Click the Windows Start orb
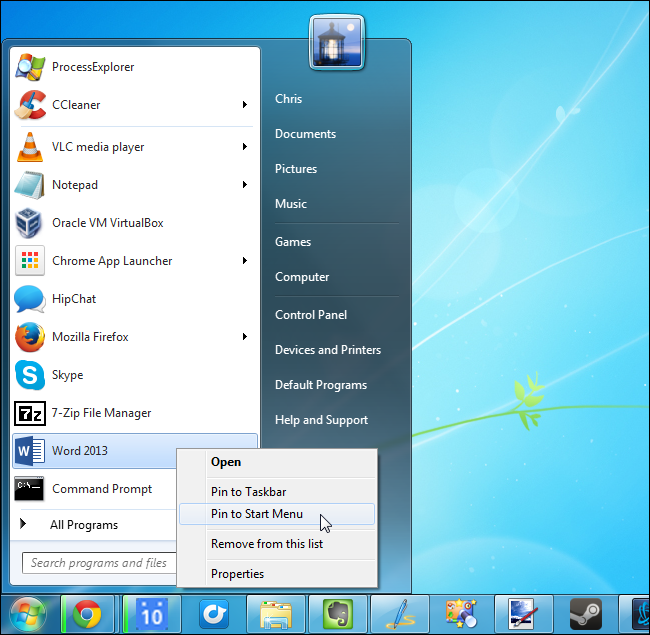Viewport: 650px width, 635px height. 28,615
